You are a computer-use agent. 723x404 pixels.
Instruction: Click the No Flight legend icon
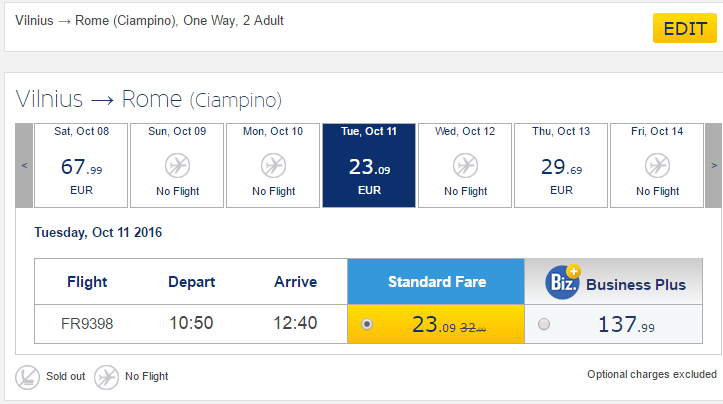(106, 376)
